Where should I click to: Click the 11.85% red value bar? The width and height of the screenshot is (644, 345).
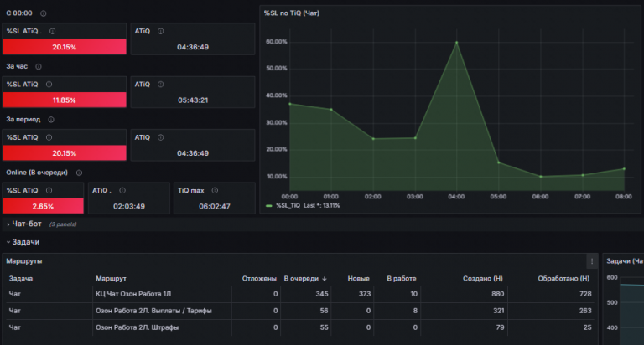tap(65, 100)
